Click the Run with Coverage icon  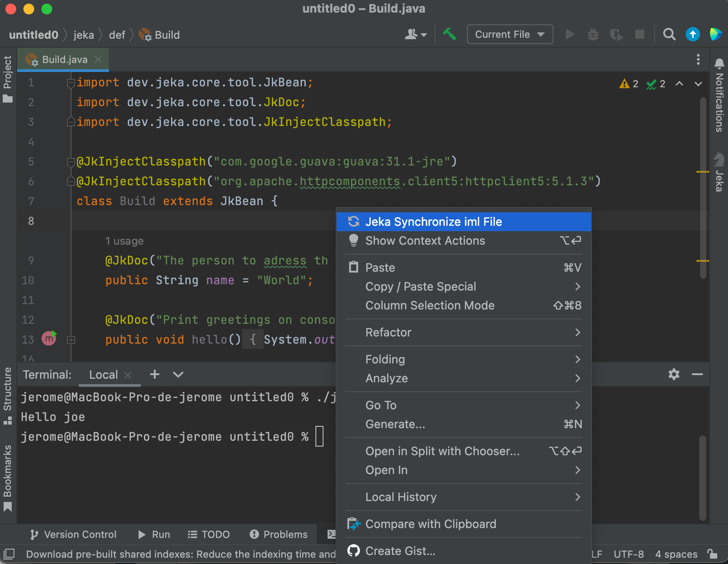click(x=616, y=34)
